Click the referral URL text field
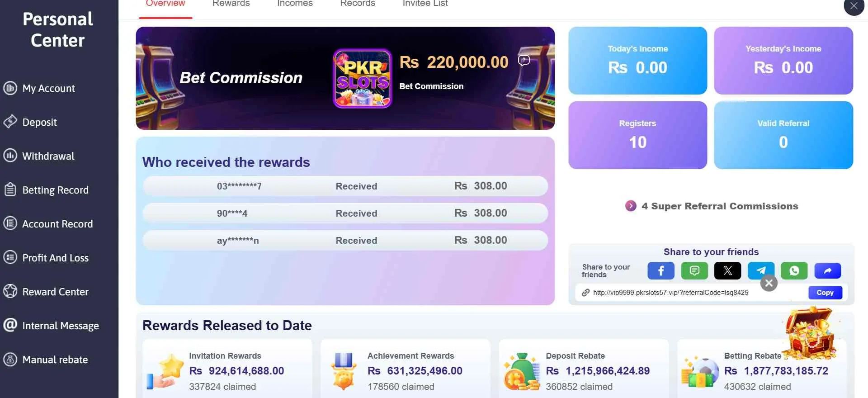The width and height of the screenshot is (868, 398). coord(692,293)
